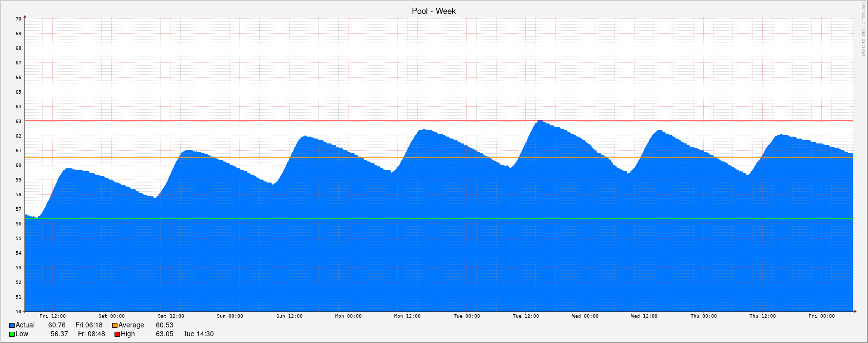Click the "Fri 08:48" Low timestamp text
Image resolution: width=868 pixels, height=343 pixels.
coord(91,334)
